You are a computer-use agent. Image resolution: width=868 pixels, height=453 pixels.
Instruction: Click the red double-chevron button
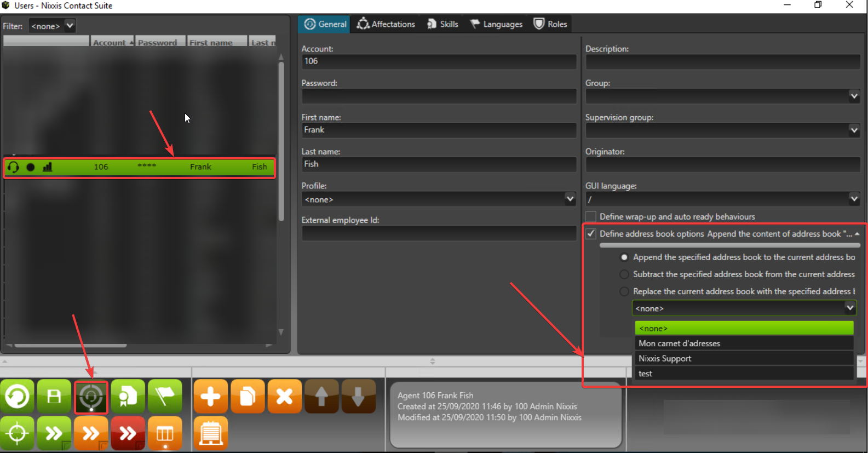[128, 433]
